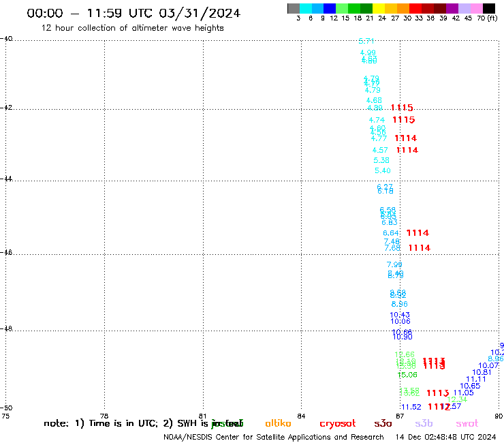The image size is (504, 443).
Task: Select the 's3b' satellite label
Action: tap(424, 423)
